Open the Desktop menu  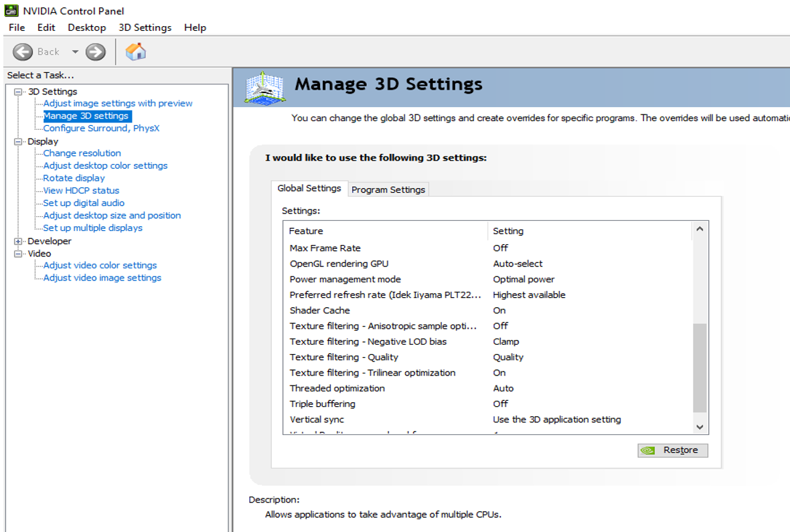[x=86, y=27]
